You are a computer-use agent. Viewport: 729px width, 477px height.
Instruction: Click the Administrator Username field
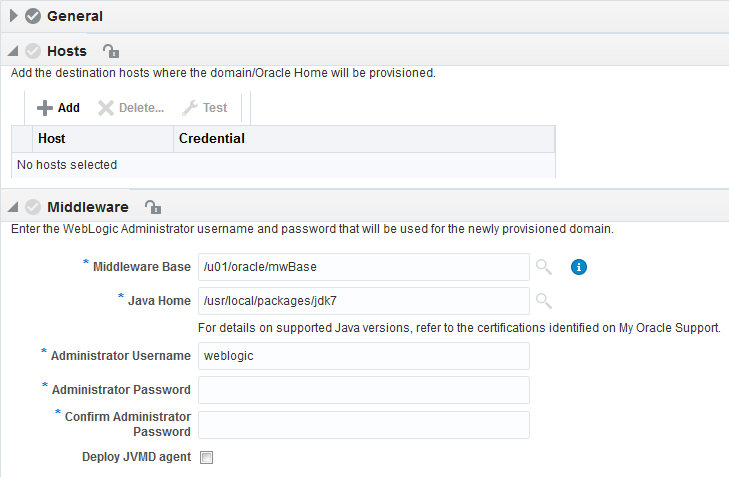pyautogui.click(x=364, y=356)
